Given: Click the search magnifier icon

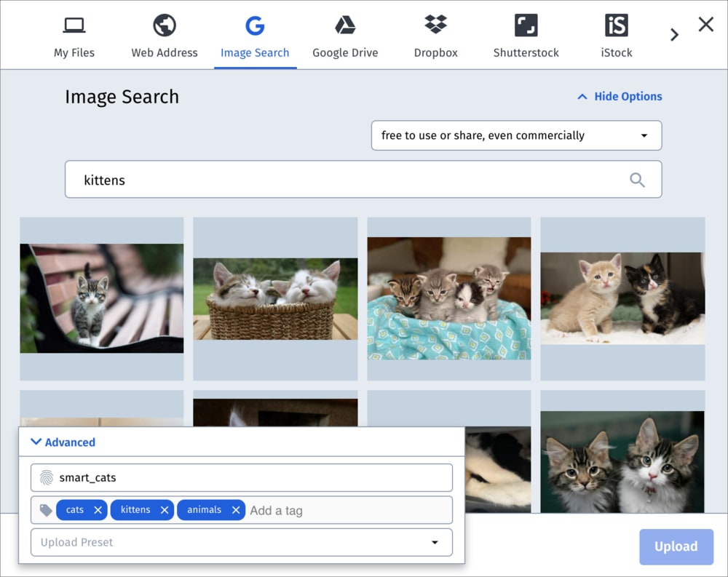Looking at the screenshot, I should click(x=637, y=179).
